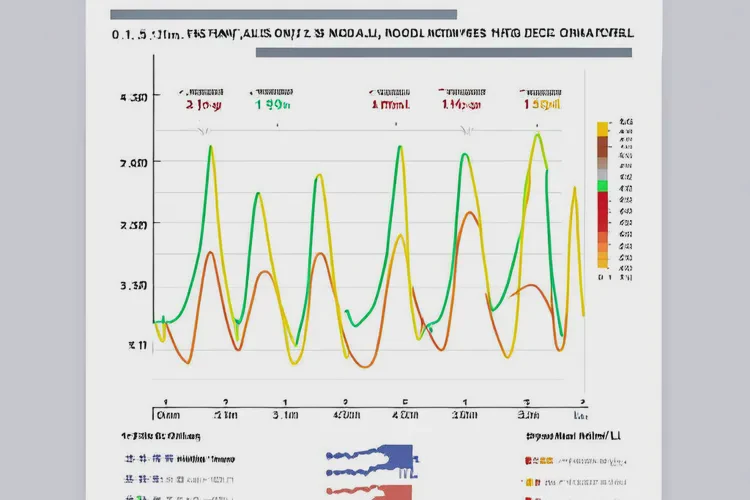Select the green peak label above the chart
This screenshot has height=500, width=750.
click(x=272, y=103)
